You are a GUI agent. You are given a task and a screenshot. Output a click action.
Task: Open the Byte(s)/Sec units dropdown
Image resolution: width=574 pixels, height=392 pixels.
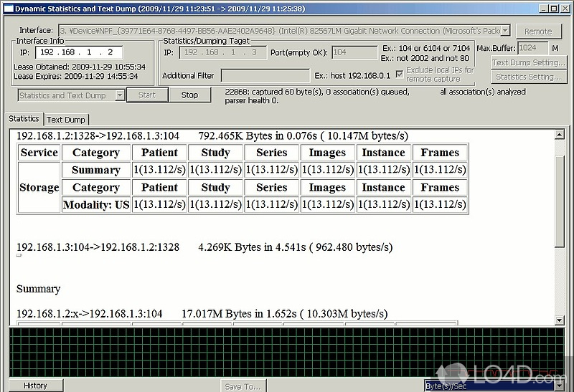[560, 386]
